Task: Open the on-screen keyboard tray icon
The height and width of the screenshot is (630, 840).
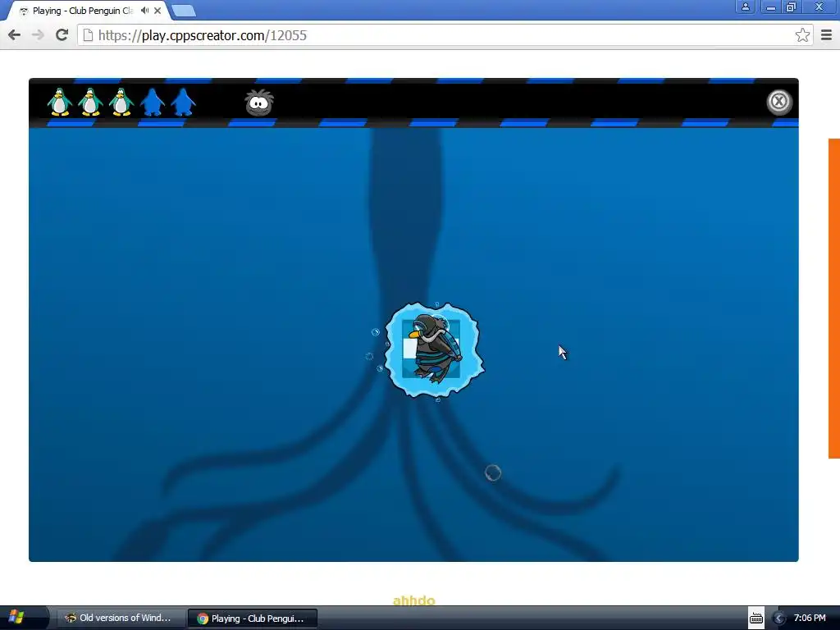Action: [x=756, y=618]
